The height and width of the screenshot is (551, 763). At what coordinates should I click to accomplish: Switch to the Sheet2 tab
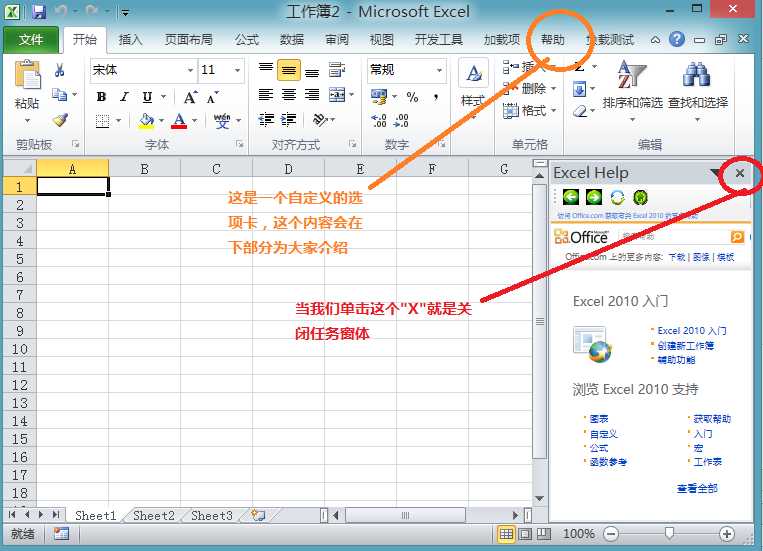[x=154, y=515]
